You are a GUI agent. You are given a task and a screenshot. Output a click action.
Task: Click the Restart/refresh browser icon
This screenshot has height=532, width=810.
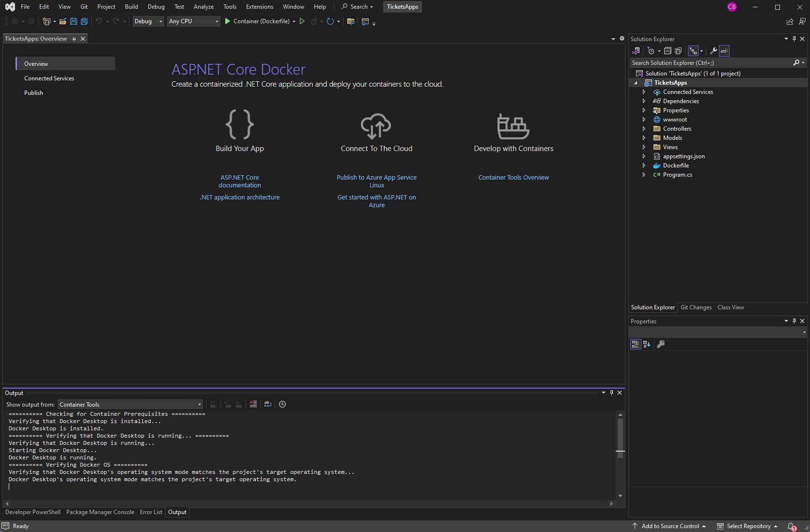click(330, 21)
